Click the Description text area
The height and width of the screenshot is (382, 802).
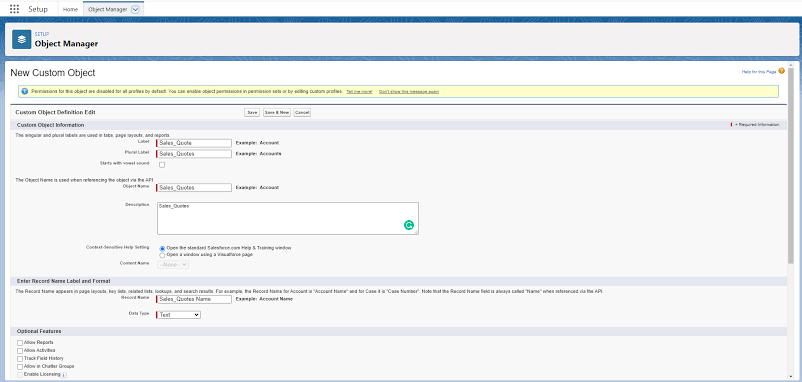(288, 218)
